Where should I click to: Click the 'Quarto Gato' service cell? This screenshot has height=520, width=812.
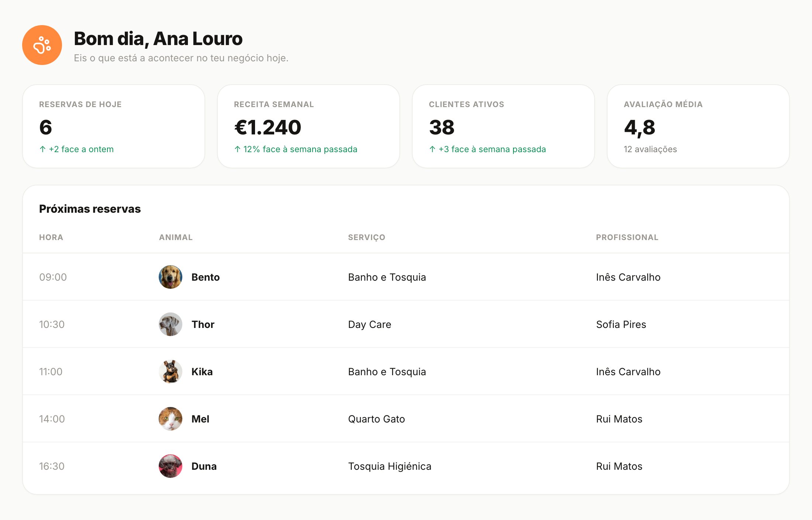click(376, 419)
